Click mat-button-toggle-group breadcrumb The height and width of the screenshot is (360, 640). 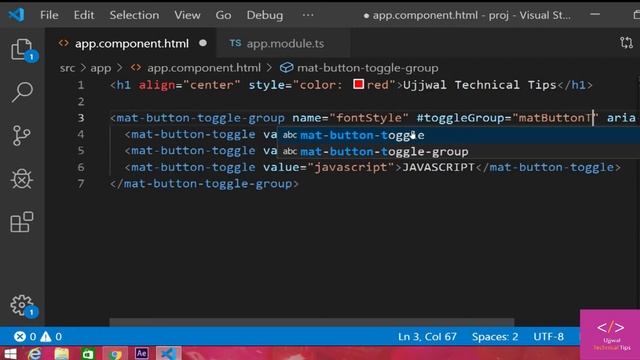coord(367,68)
